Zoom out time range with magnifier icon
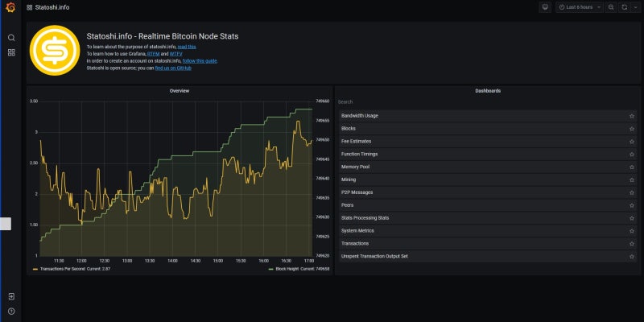This screenshot has height=322, width=644. (x=611, y=7)
